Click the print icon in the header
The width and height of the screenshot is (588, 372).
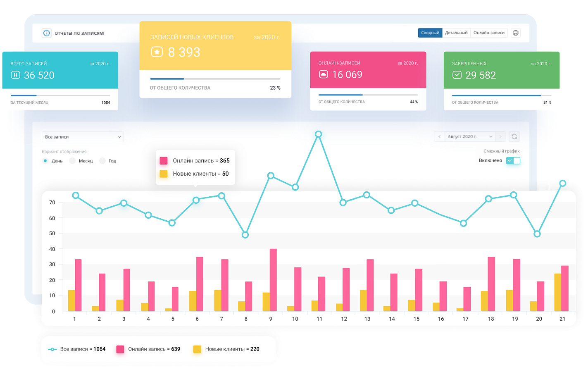[x=516, y=33]
